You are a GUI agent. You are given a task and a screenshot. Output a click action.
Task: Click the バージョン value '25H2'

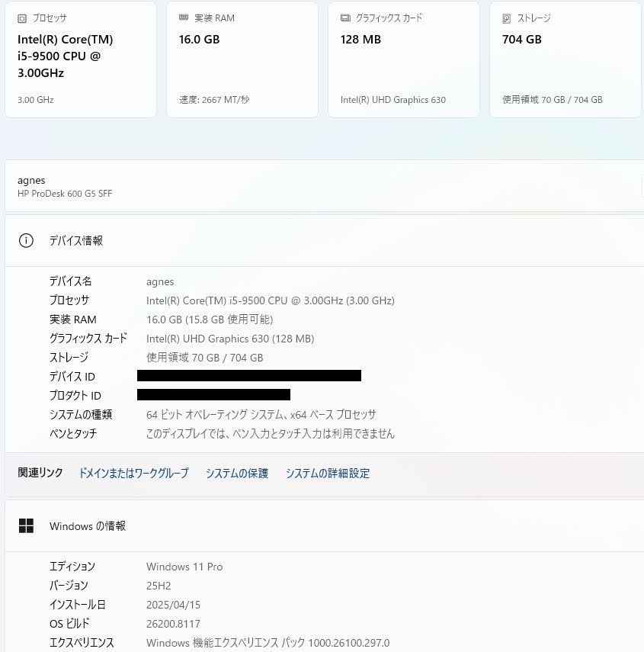coord(159,586)
